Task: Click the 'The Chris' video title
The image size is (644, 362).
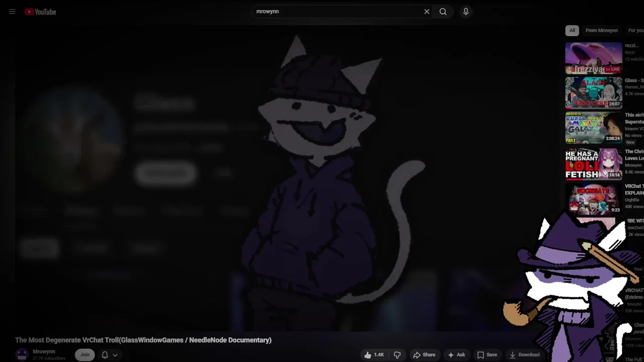Action: click(634, 155)
